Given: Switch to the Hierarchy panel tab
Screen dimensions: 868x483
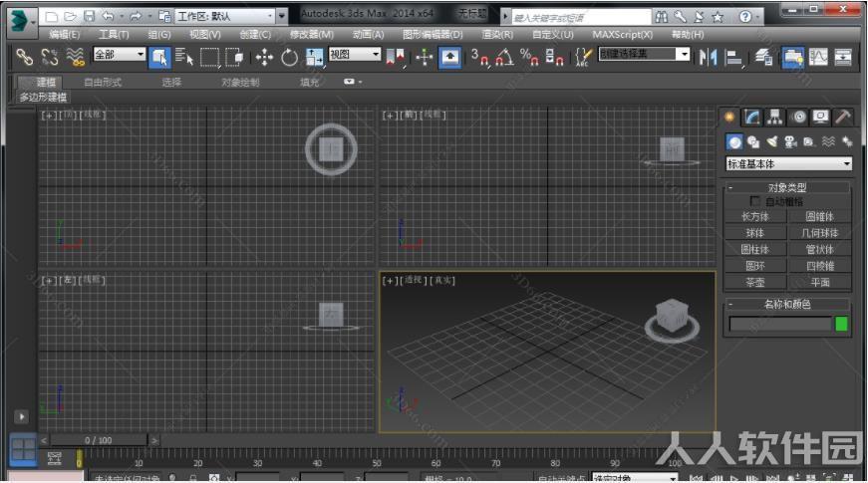Looking at the screenshot, I should click(774, 117).
